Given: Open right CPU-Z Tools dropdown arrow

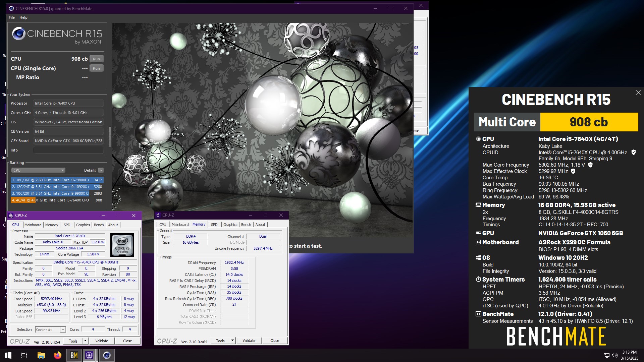Looking at the screenshot, I should pos(232,341).
